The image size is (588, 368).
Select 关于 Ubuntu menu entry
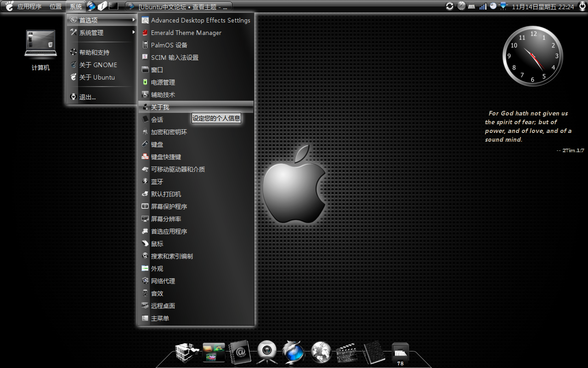click(x=102, y=77)
